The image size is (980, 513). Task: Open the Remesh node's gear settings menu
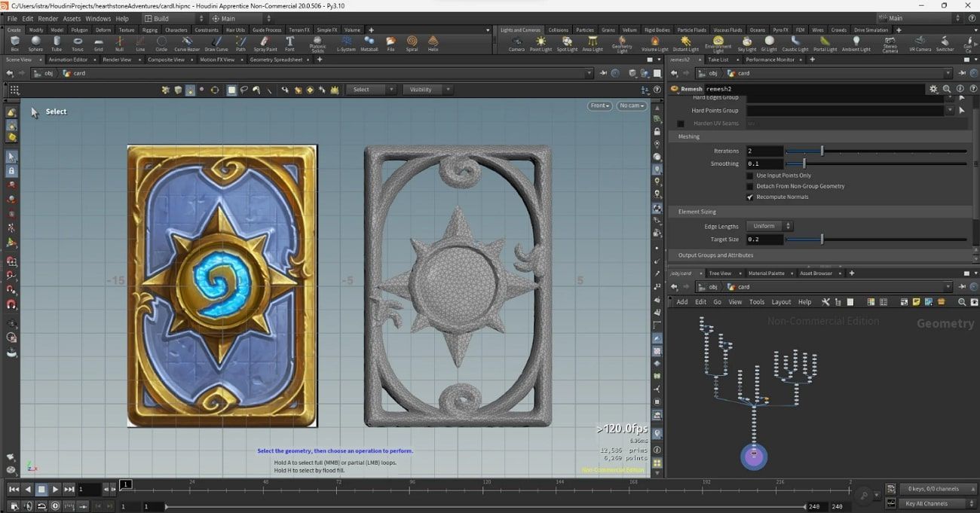933,88
